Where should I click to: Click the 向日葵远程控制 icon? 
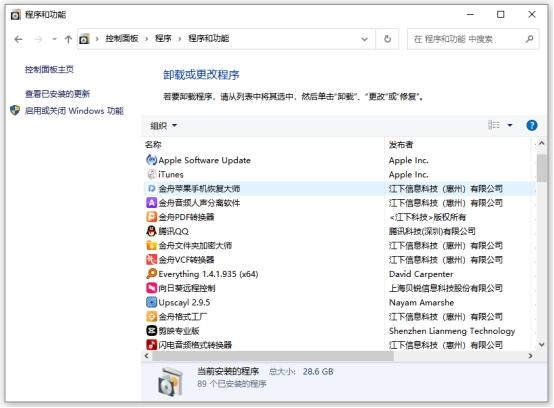pos(151,288)
